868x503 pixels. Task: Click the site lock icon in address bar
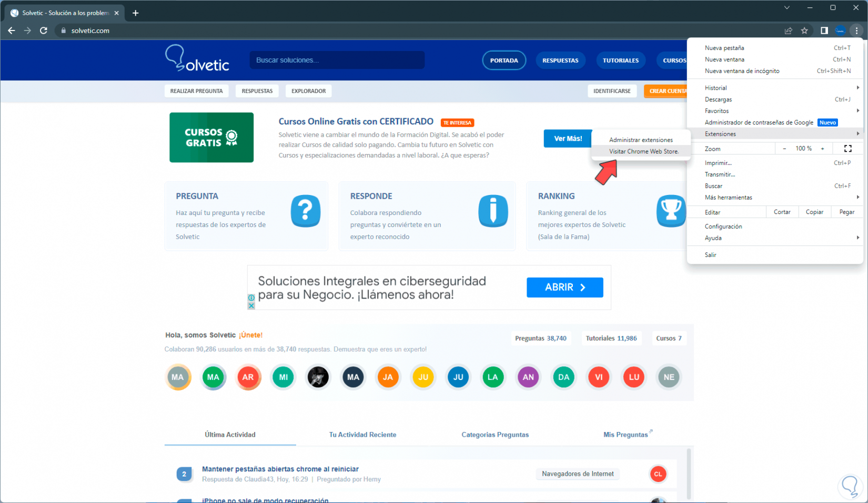64,30
